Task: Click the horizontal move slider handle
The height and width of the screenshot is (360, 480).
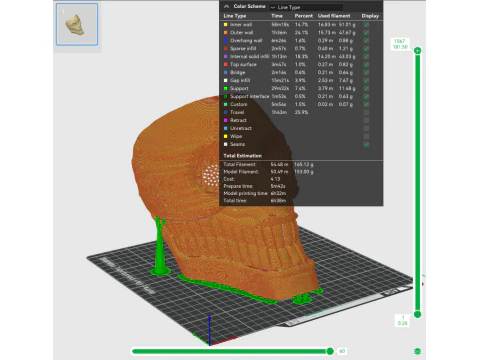Action: [x=330, y=351]
